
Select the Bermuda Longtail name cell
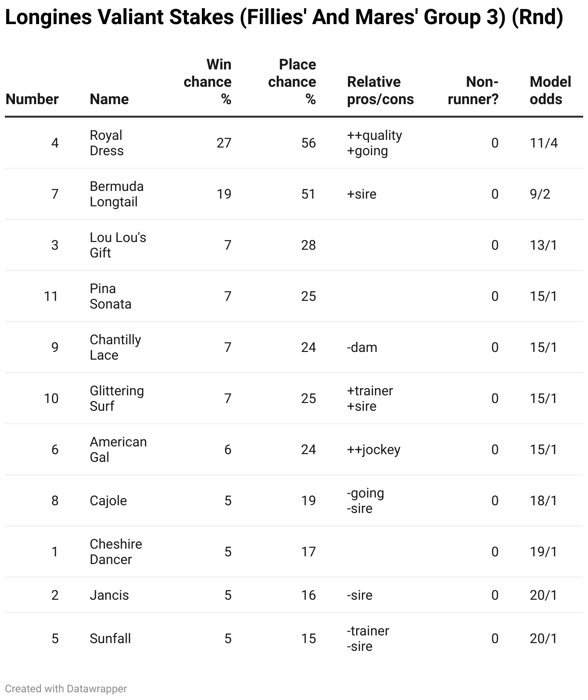pyautogui.click(x=117, y=194)
